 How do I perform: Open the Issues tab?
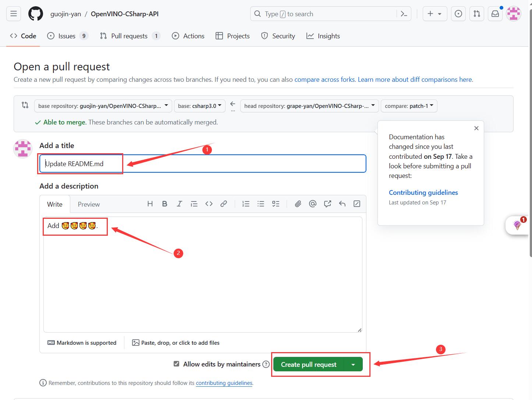click(68, 36)
